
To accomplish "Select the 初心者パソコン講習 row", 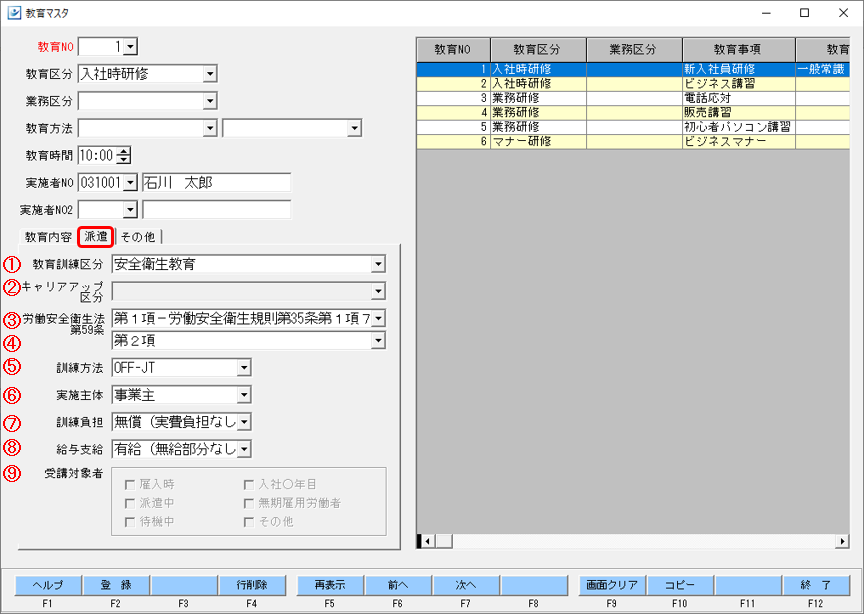I will coord(633,127).
